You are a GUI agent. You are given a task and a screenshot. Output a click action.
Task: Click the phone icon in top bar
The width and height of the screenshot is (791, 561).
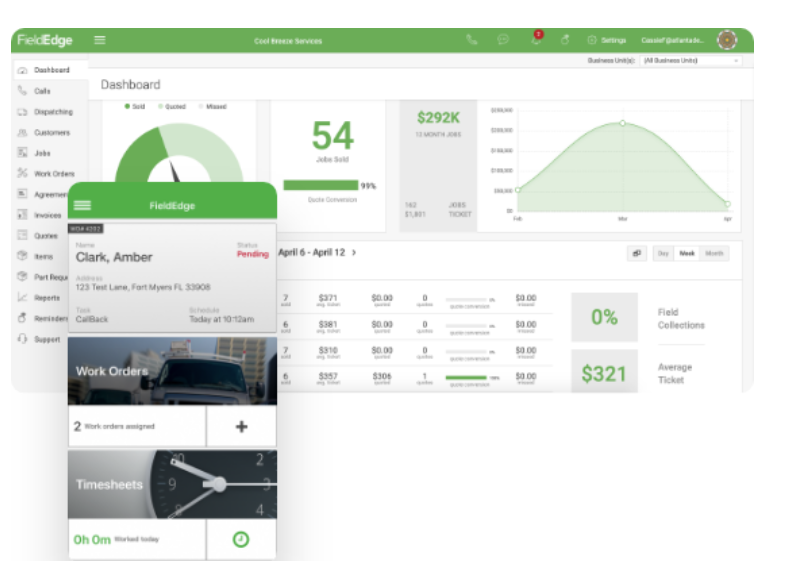(x=472, y=40)
